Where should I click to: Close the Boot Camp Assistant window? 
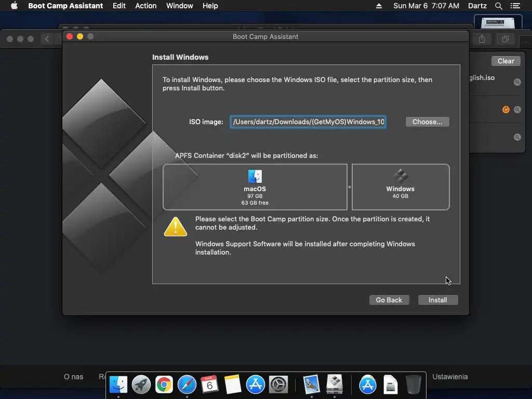pyautogui.click(x=70, y=36)
